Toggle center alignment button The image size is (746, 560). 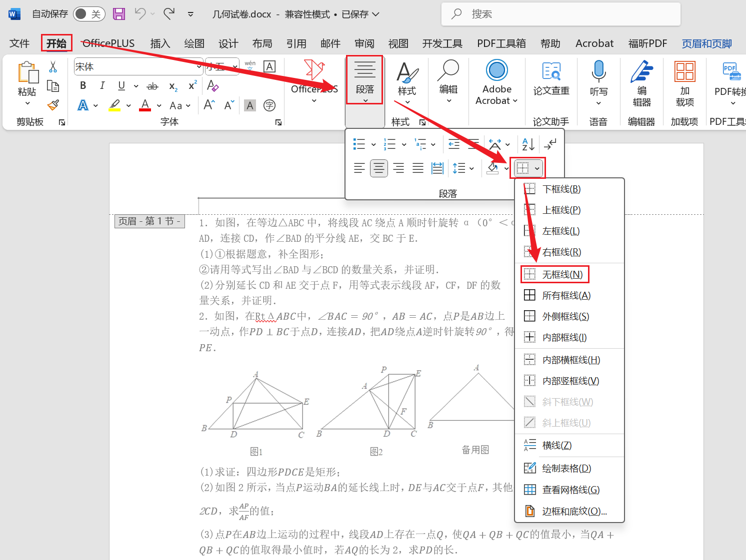(x=379, y=168)
